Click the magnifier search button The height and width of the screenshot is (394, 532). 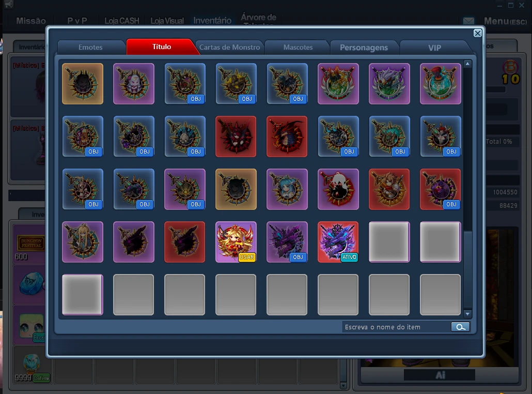(x=460, y=327)
